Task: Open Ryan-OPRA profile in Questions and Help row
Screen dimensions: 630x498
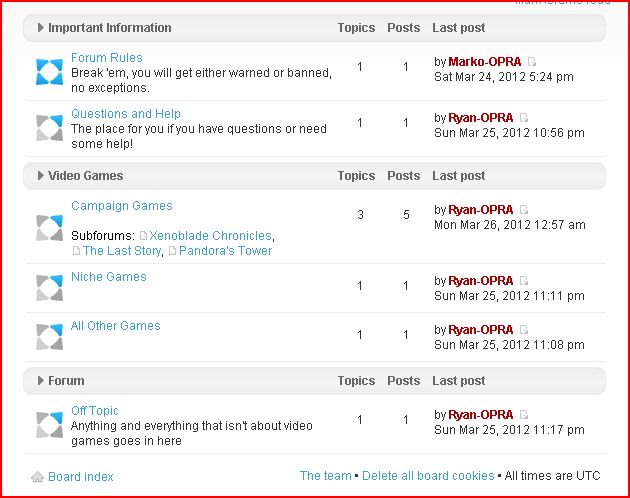Action: tap(481, 118)
